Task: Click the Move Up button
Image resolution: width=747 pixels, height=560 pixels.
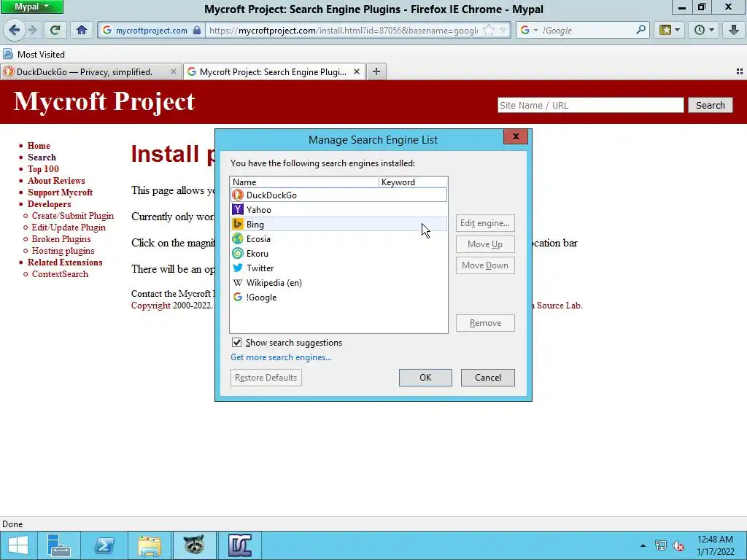Action: click(485, 244)
